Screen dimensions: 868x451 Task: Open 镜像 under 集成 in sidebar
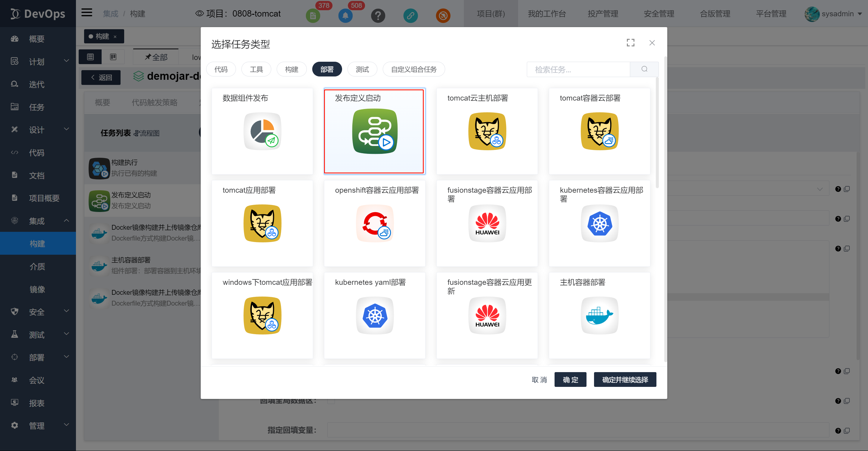coord(38,289)
